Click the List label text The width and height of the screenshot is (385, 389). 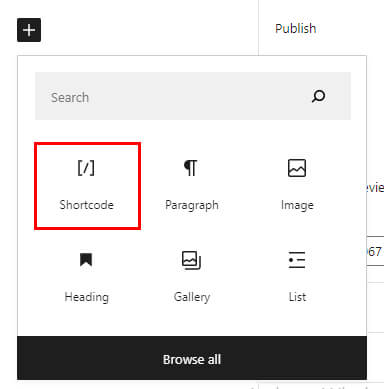(297, 297)
